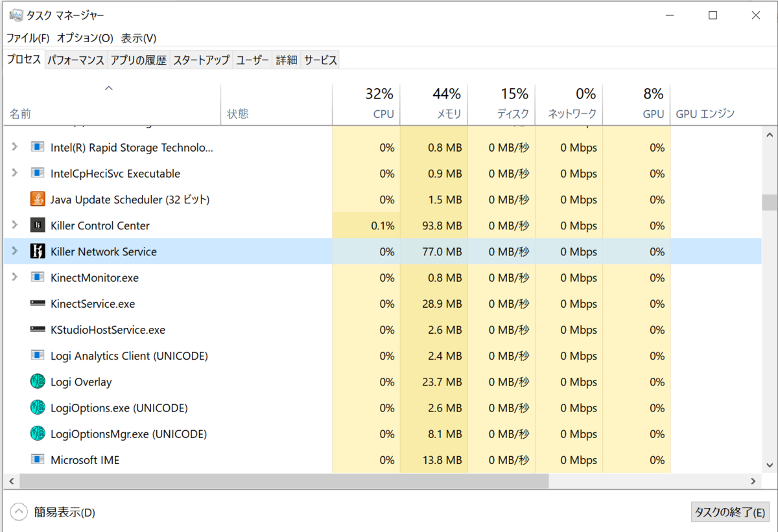
Task: Expand the Intel(R) Rapid Storage Technology entry
Action: pyautogui.click(x=14, y=147)
